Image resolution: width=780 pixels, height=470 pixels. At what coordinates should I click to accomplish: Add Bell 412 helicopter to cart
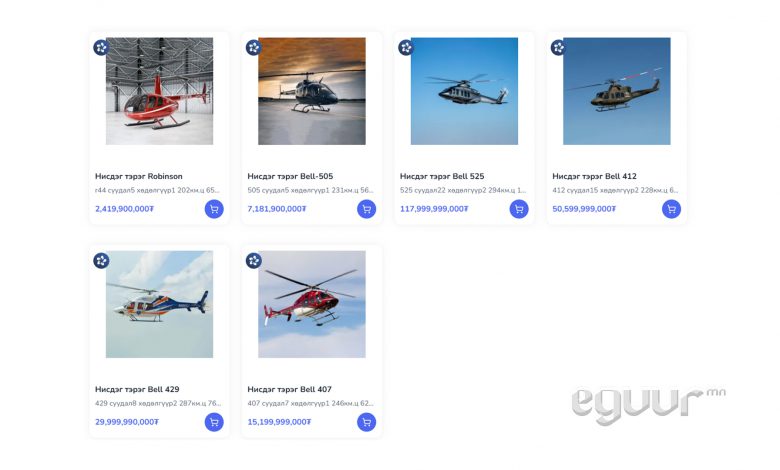coord(671,209)
